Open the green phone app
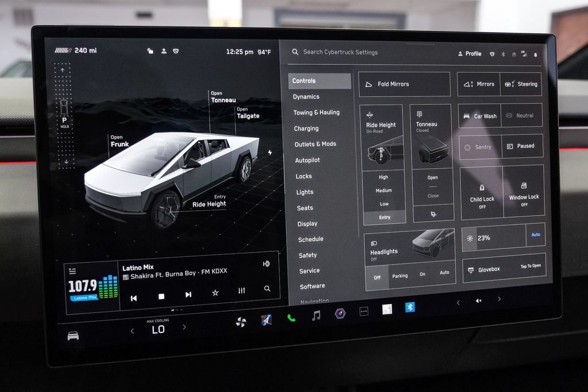 [291, 318]
